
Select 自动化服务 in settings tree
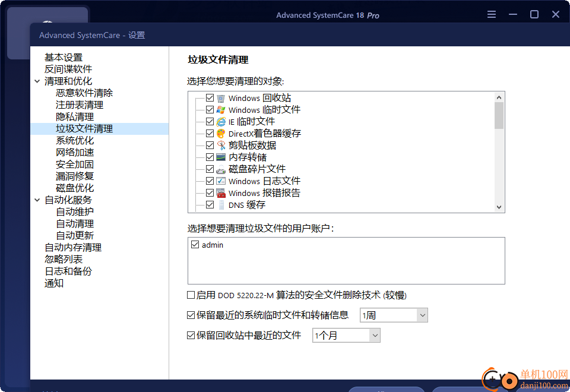click(x=68, y=200)
